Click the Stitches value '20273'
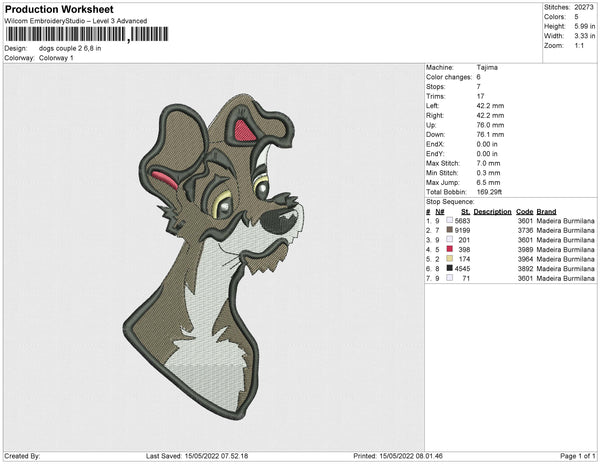 tap(584, 7)
